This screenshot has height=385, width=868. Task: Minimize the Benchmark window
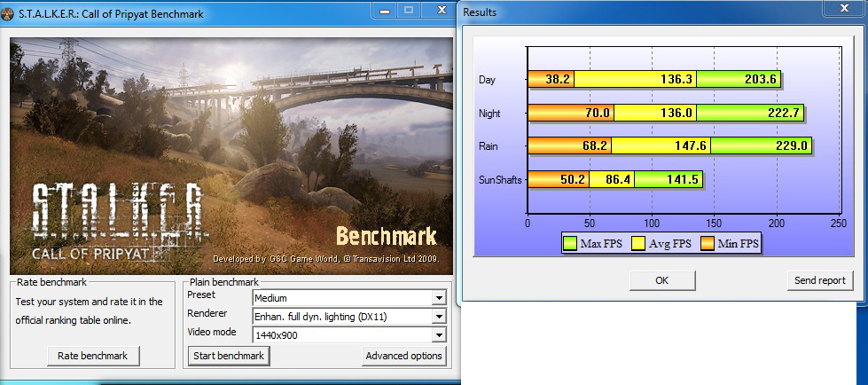[383, 10]
